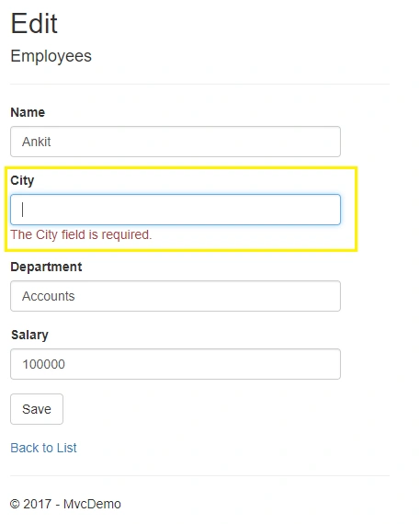The width and height of the screenshot is (420, 524).
Task: Click the Edit page heading
Action: [34, 23]
